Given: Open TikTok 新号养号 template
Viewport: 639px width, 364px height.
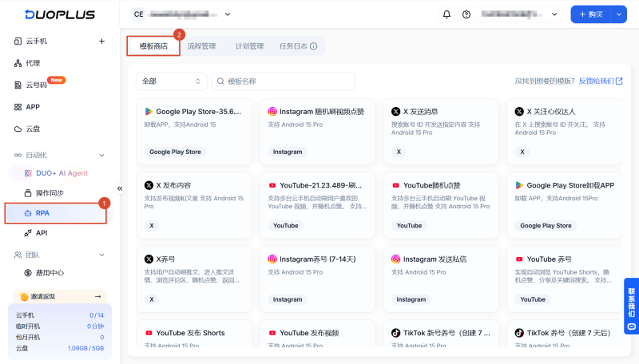Looking at the screenshot, I should pyautogui.click(x=441, y=334).
